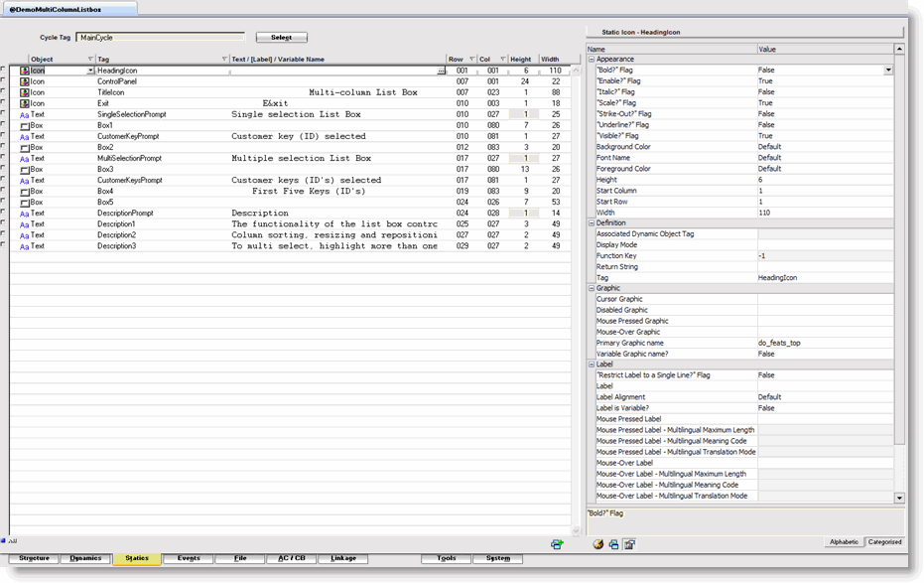Click the Aa text glyph beside MultiSelectionPrompt
Screen dimensions: 924x583
coord(24,159)
